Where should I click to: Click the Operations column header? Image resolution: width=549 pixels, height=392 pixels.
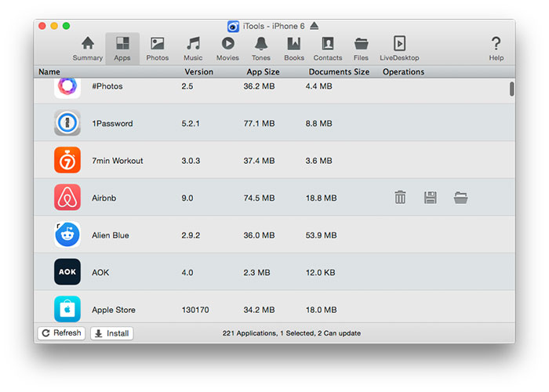click(x=403, y=72)
